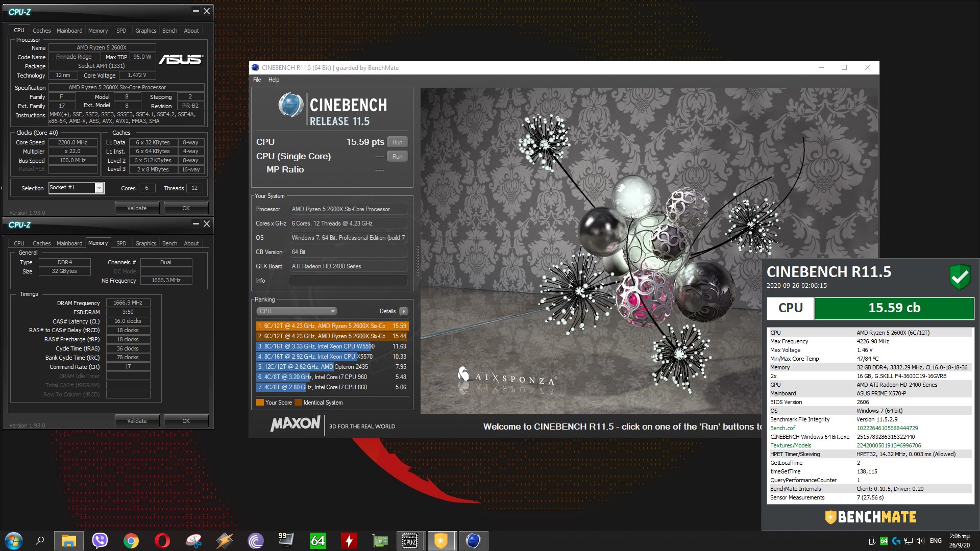Click the green 15.59 cb score bar
The height and width of the screenshot is (551, 980).
coord(894,308)
